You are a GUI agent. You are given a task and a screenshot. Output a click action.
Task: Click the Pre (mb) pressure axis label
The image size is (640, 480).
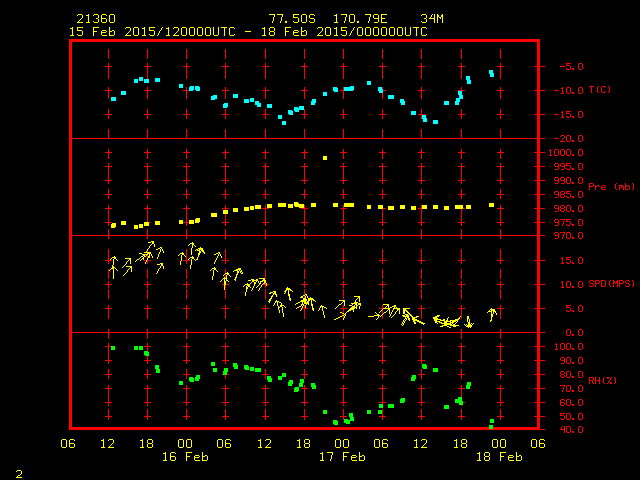click(x=611, y=187)
